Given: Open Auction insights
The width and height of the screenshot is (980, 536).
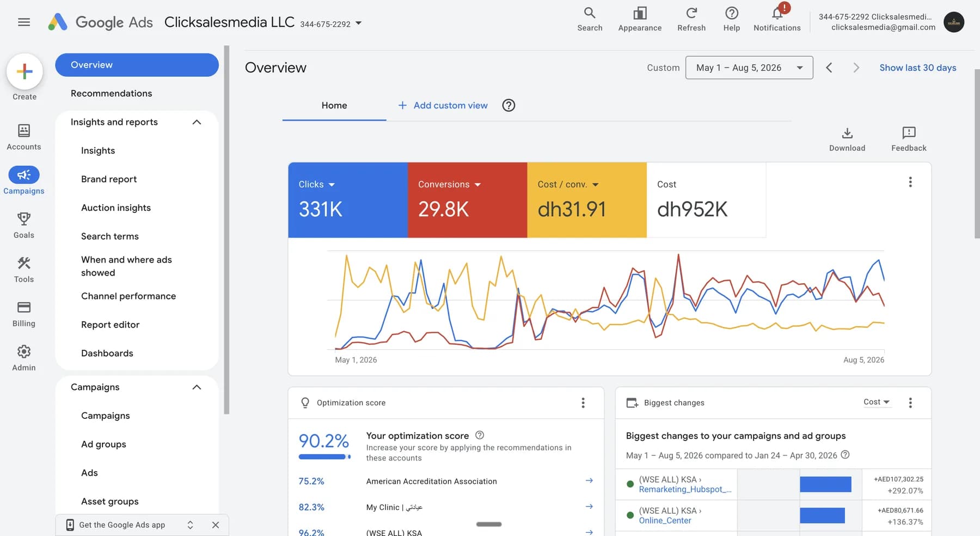Looking at the screenshot, I should click(x=116, y=208).
